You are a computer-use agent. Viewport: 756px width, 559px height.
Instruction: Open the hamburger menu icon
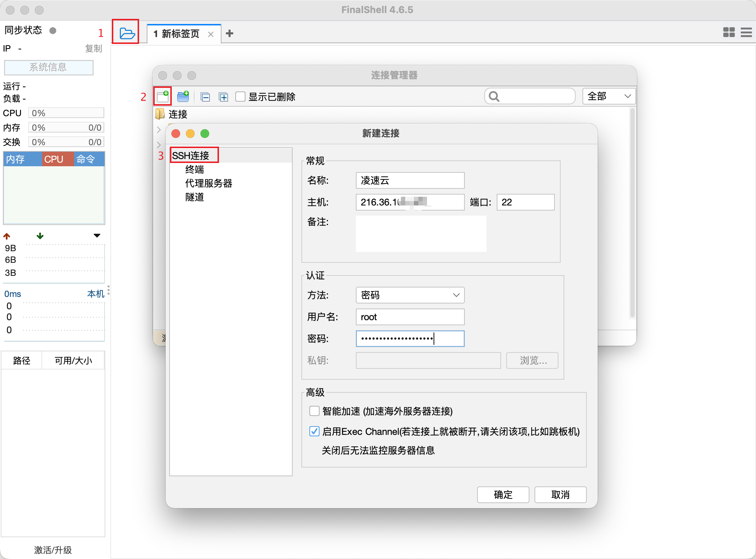click(x=746, y=32)
